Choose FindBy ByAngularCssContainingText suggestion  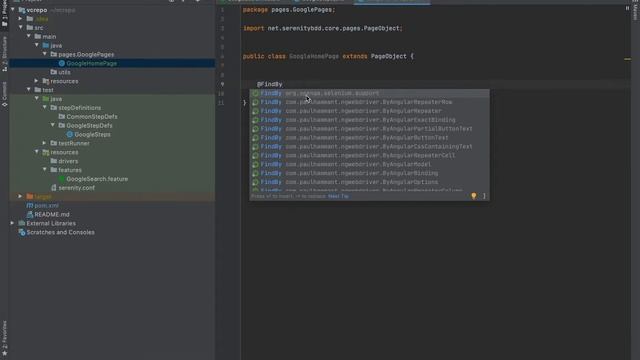[369, 147]
